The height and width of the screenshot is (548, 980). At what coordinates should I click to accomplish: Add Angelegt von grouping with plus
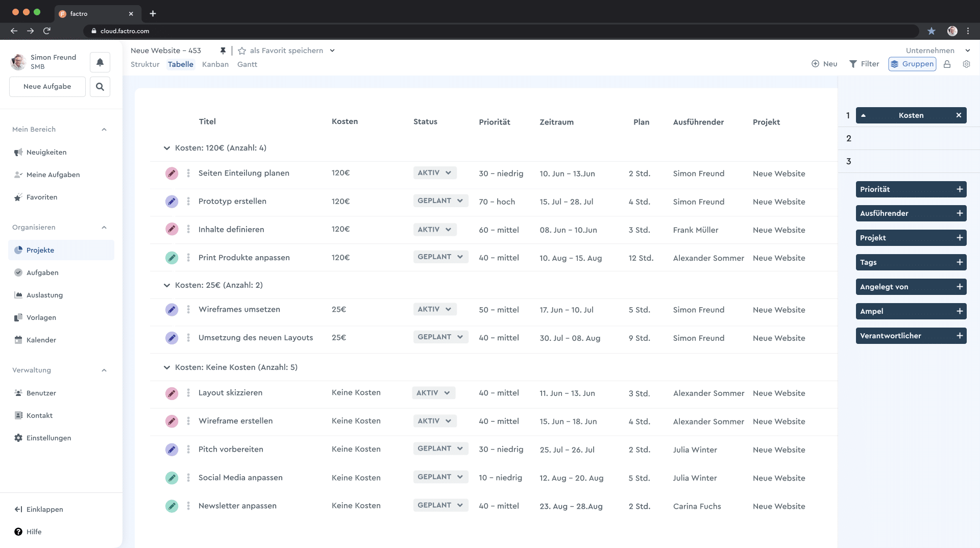960,287
